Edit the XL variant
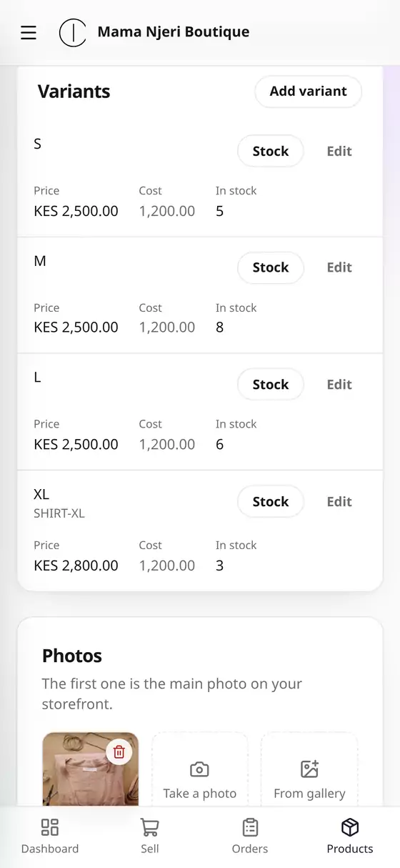400x868 pixels. click(x=339, y=502)
